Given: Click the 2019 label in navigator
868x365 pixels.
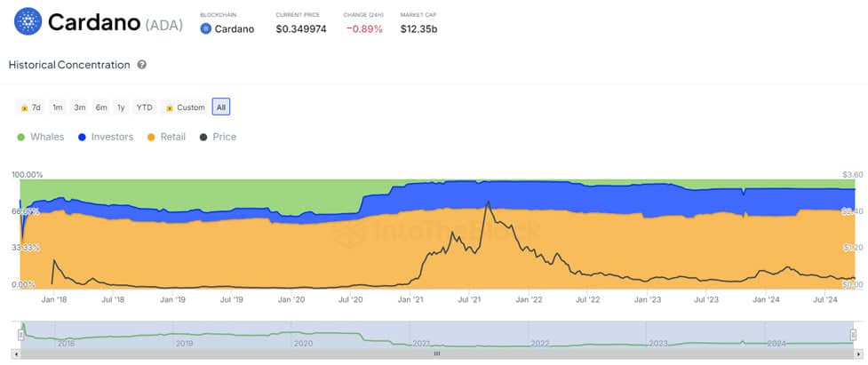Looking at the screenshot, I should coord(184,344).
